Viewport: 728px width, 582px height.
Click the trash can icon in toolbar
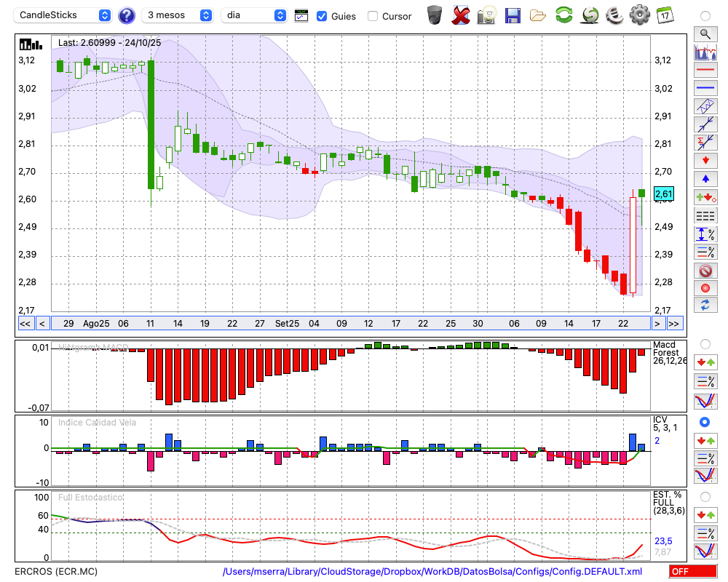[x=435, y=15]
